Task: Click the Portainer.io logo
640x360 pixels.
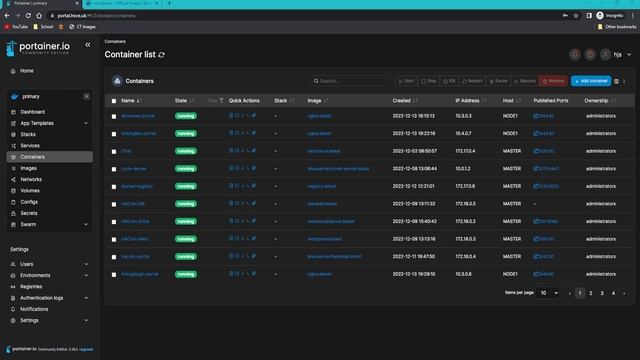Action: click(x=38, y=48)
